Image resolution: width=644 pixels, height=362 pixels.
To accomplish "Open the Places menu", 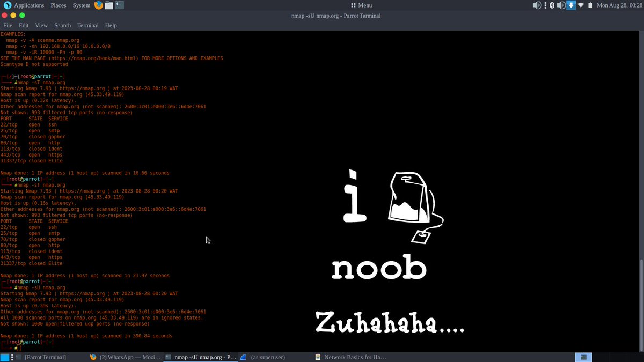I will tap(58, 5).
